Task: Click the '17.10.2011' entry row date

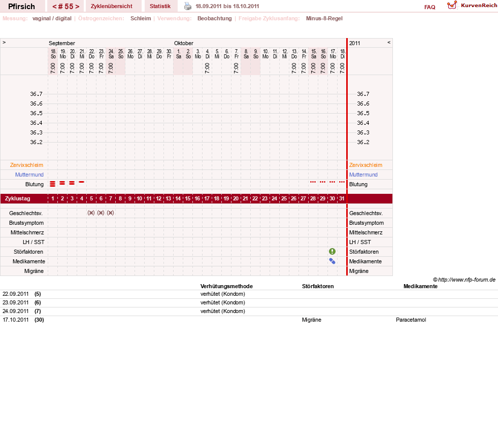Action: (16, 320)
